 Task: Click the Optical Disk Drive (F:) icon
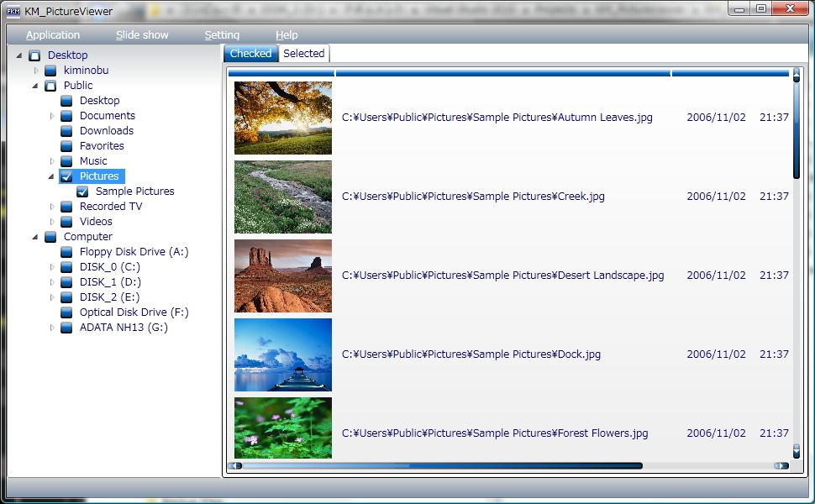click(66, 312)
